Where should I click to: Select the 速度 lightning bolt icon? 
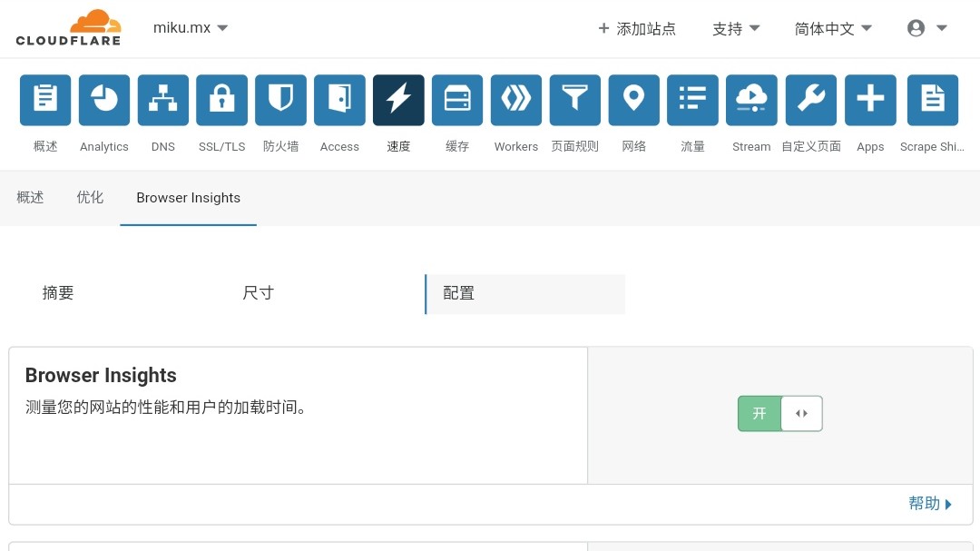398,100
